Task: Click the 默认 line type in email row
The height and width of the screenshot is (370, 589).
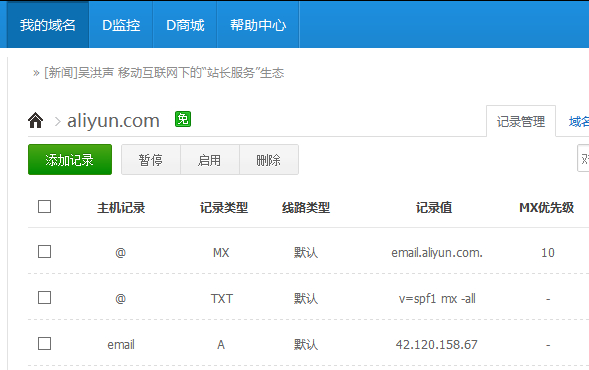Action: click(x=306, y=344)
